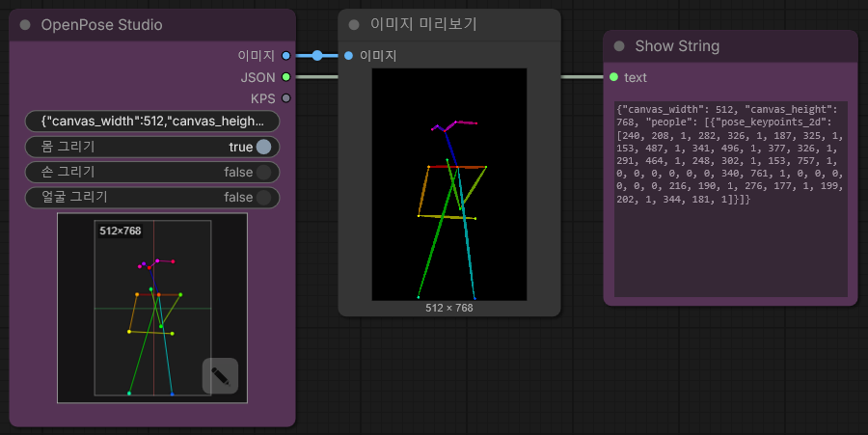Viewport: 868px width, 435px height.
Task: Toggle 손 그리기 switch on
Action: tap(263, 172)
